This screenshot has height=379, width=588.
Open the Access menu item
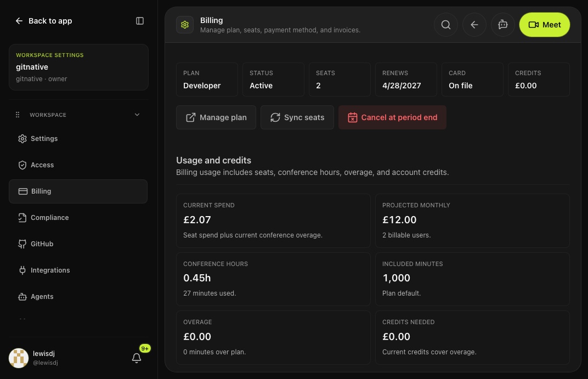(78, 165)
